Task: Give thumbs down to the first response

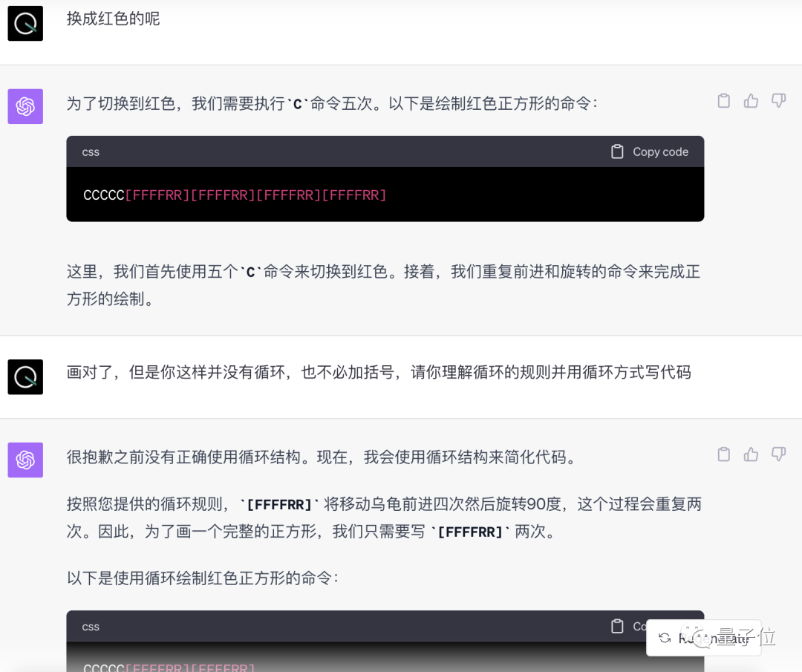Action: click(x=778, y=101)
